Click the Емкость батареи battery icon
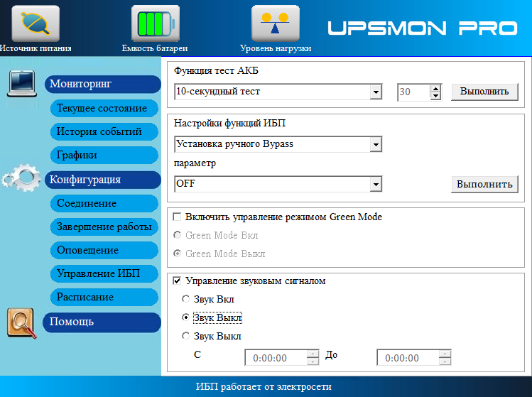Viewport: 532px width, 397px height. click(156, 23)
